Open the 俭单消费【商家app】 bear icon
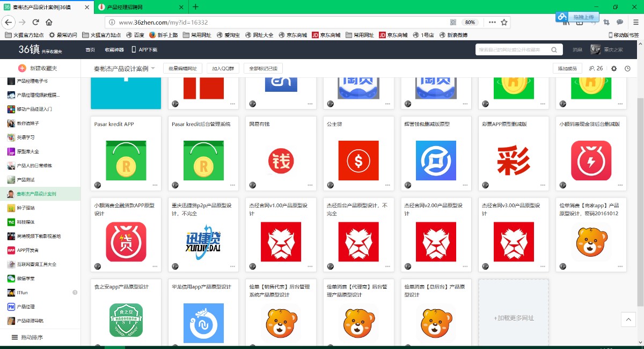 591,242
